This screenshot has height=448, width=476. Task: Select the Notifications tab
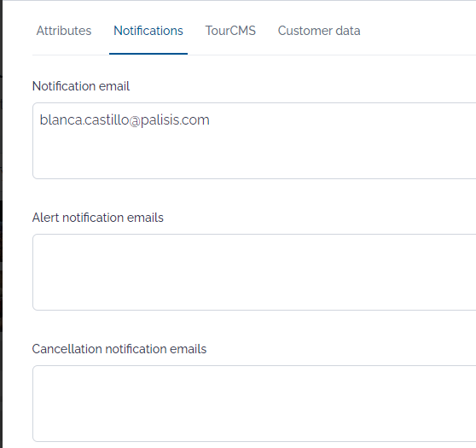148,31
